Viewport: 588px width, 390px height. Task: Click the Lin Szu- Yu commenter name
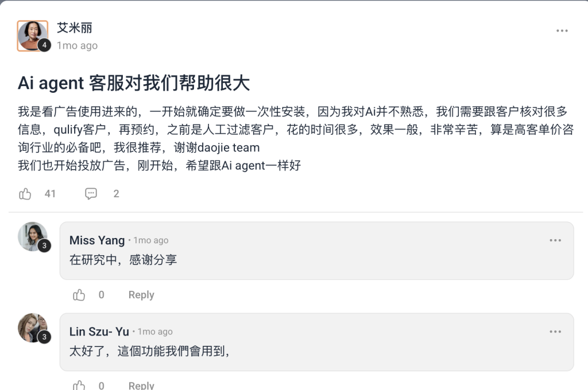(x=99, y=331)
